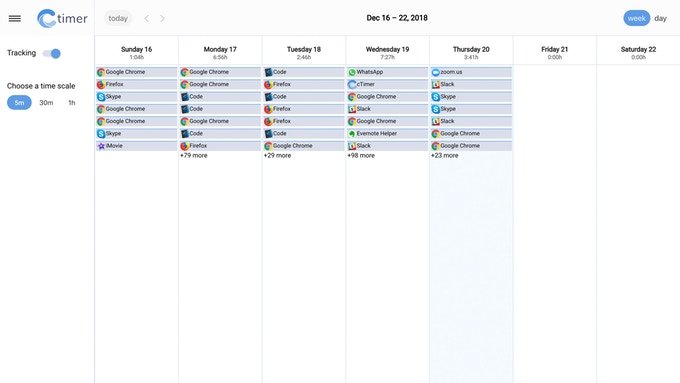The width and height of the screenshot is (680, 383).
Task: Expand '+98 more' under Wednesday
Action: click(361, 155)
